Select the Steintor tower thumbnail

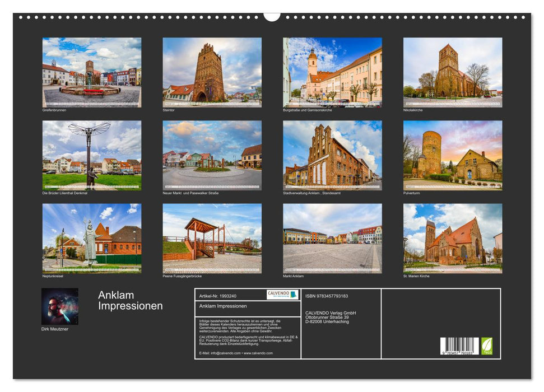pyautogui.click(x=210, y=73)
